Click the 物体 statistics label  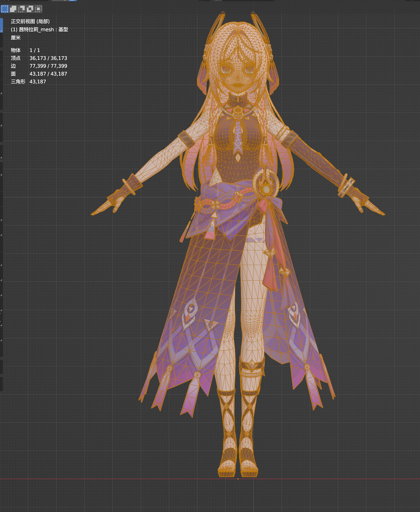tap(16, 50)
